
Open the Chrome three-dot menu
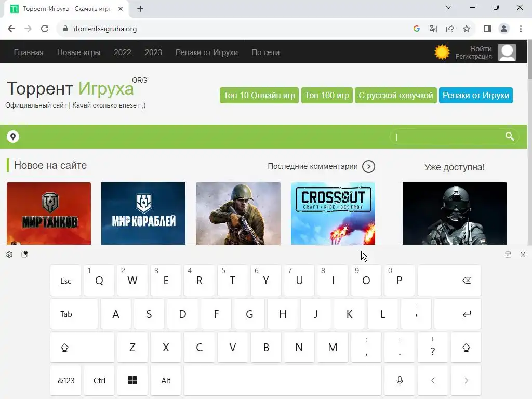tap(521, 29)
